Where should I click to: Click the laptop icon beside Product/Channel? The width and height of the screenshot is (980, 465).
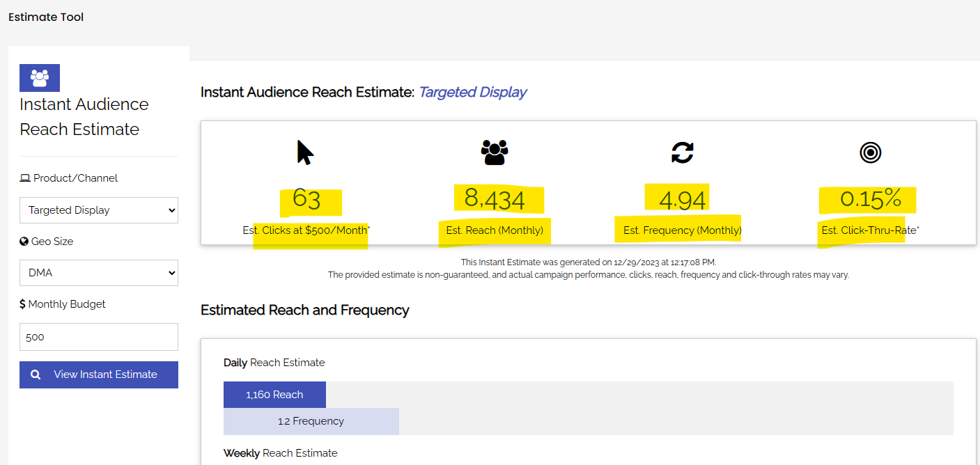point(25,178)
